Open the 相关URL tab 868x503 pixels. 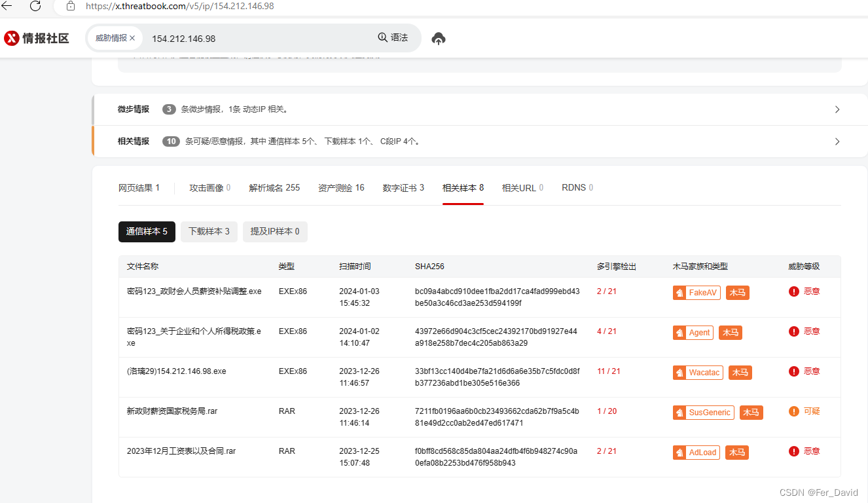point(522,188)
